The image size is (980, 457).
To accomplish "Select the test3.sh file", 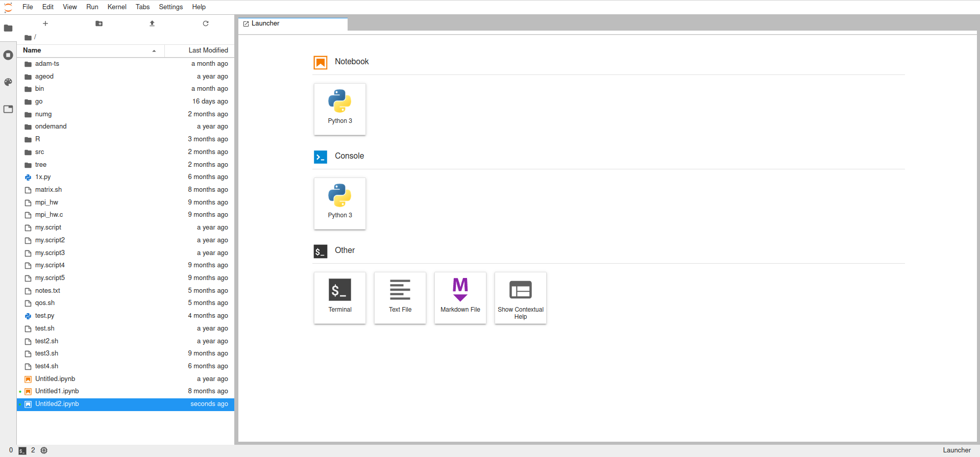I will pos(126,353).
